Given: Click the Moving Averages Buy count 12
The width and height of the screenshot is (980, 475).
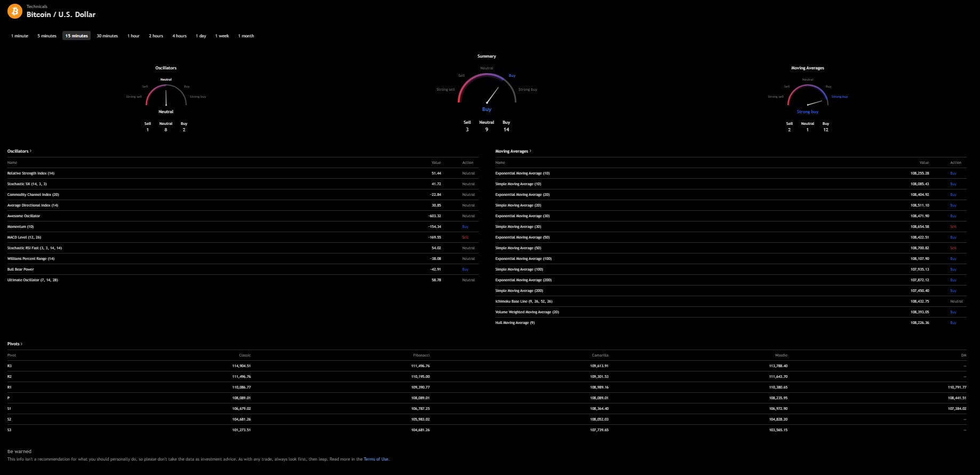Looking at the screenshot, I should [826, 130].
